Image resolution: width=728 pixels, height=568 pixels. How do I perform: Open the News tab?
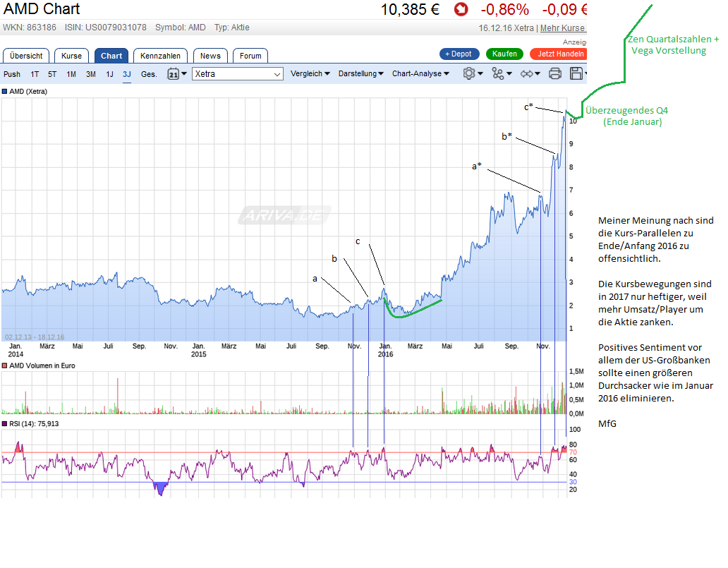click(210, 56)
